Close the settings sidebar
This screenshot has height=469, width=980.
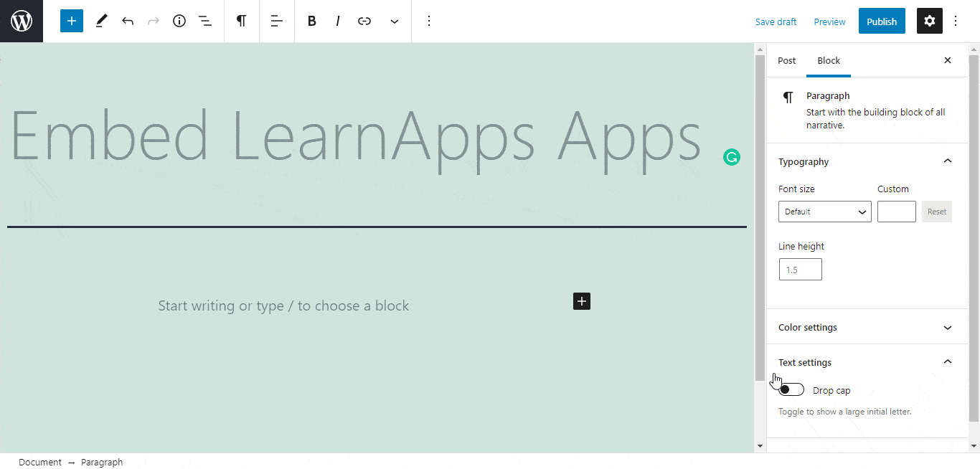point(948,60)
